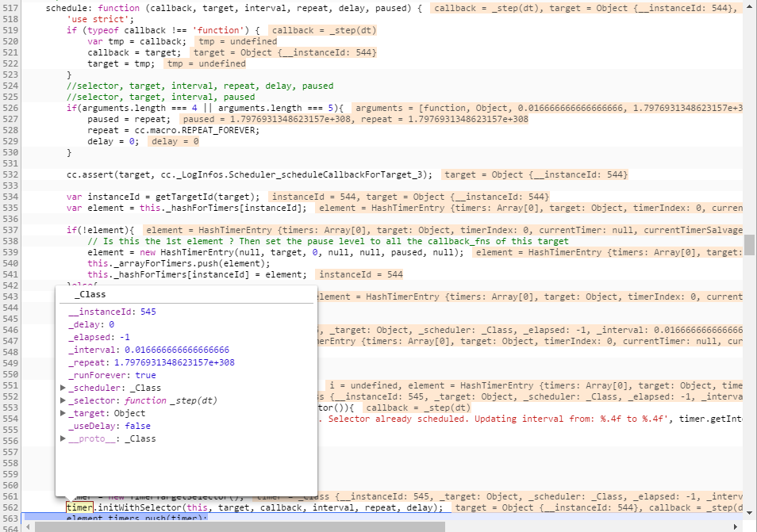Screen dimensions: 757x532
Task: Expand the _target Object property
Action: pyautogui.click(x=63, y=413)
